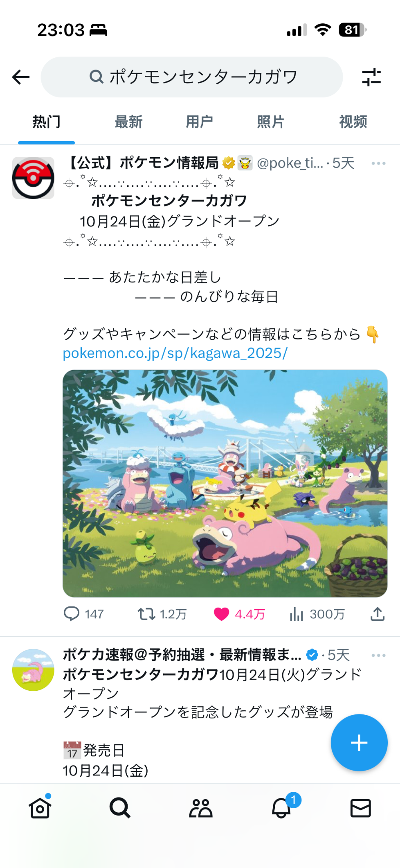400x868 pixels.
Task: Tap the share icon under the Pokémon image
Action: (377, 614)
